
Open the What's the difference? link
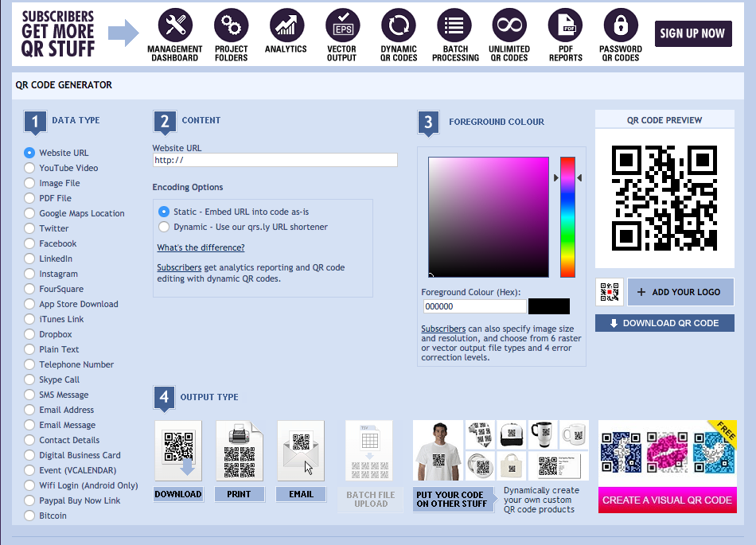coord(201,247)
